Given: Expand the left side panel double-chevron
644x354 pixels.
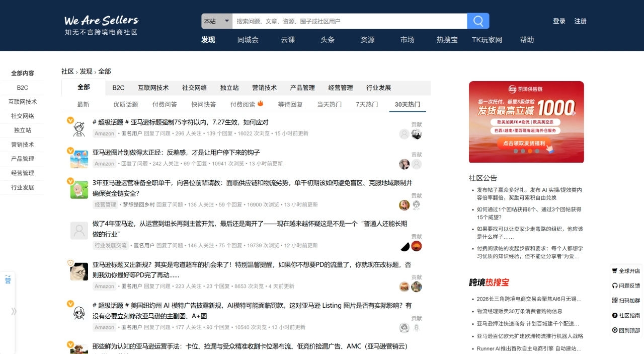Looking at the screenshot, I should [x=14, y=311].
